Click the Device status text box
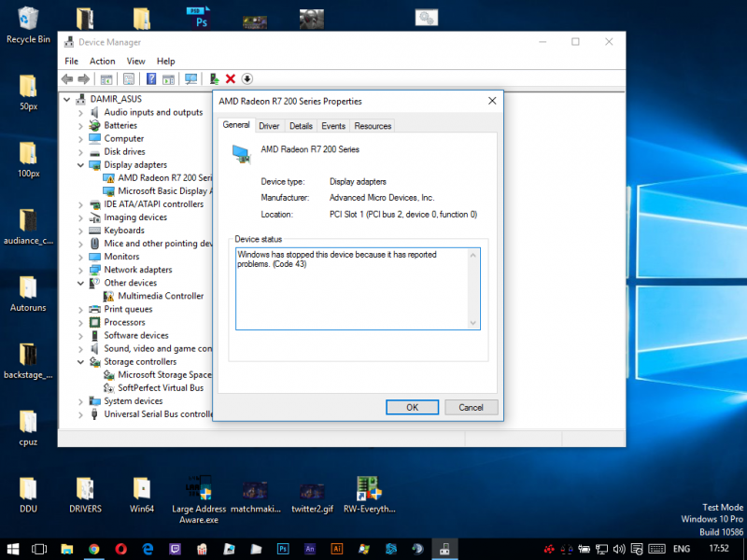Screen dimensions: 747x560 [358, 288]
